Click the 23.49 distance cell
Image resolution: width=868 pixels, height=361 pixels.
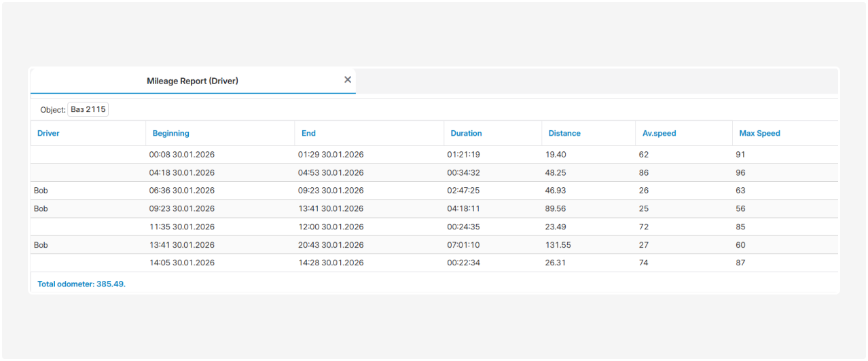pyautogui.click(x=555, y=227)
